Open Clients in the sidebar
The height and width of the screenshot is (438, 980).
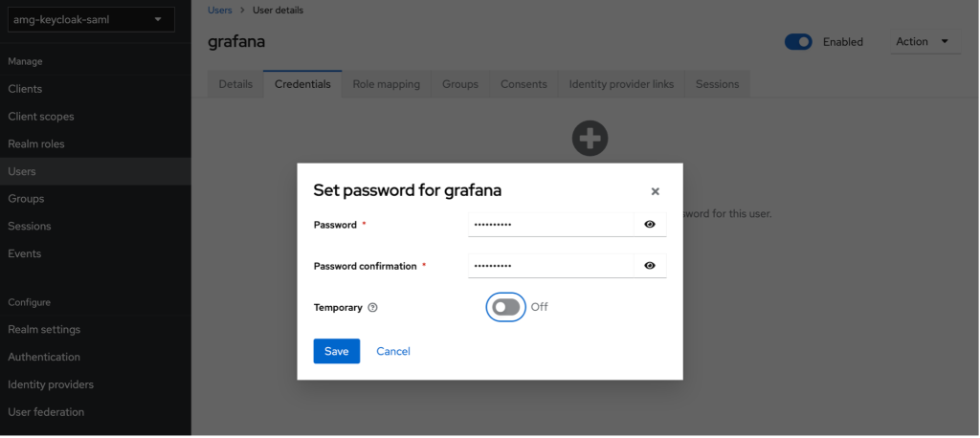[x=96, y=89]
